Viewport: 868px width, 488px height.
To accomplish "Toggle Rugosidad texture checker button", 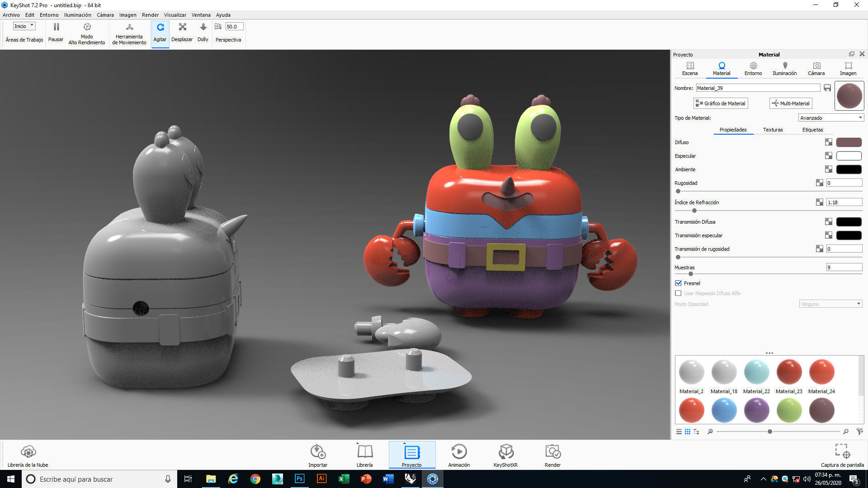I will click(819, 183).
